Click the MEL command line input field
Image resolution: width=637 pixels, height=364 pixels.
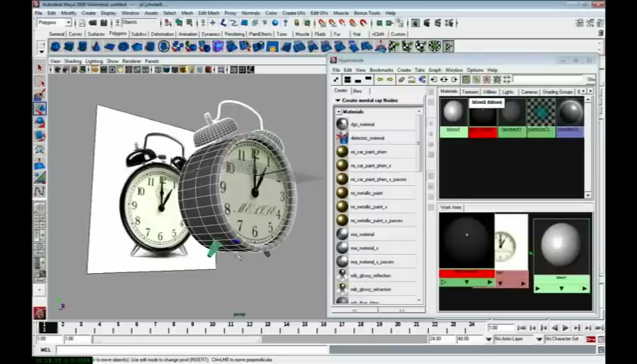coord(192,350)
